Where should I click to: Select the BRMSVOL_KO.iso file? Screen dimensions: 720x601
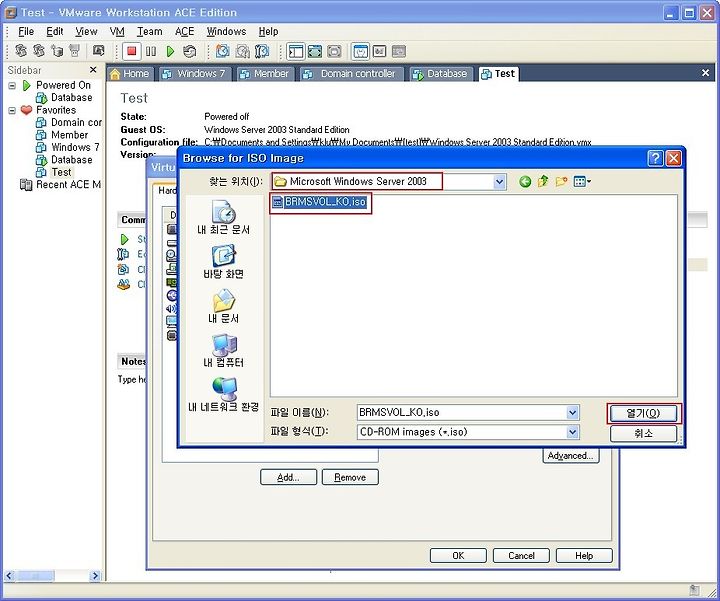pyautogui.click(x=320, y=202)
